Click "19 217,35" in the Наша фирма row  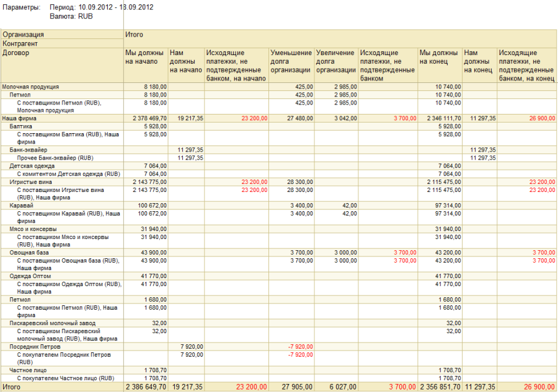coord(190,118)
